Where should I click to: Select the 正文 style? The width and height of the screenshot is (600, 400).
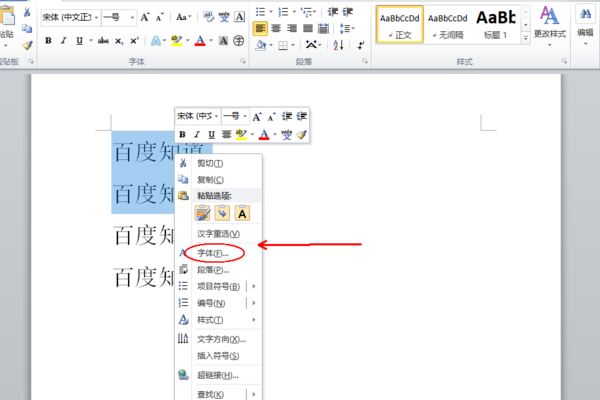click(399, 25)
